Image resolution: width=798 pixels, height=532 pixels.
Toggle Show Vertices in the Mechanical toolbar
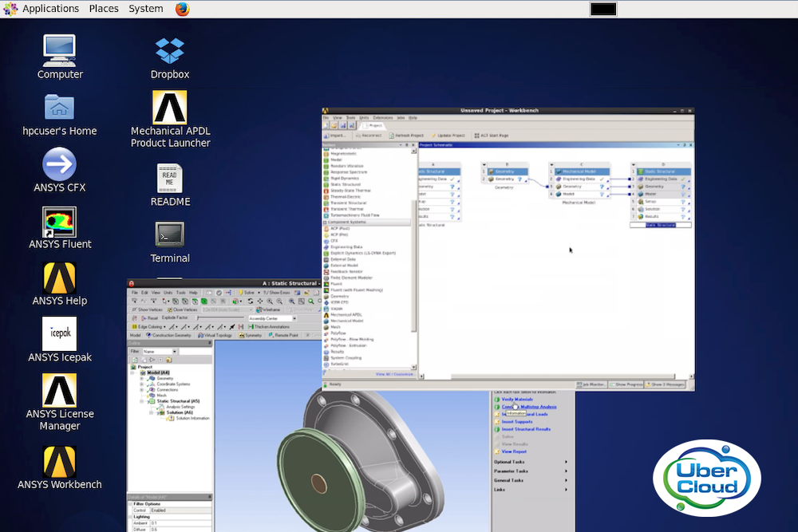click(147, 309)
